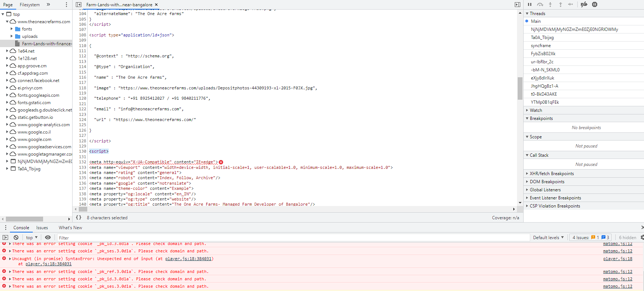Hide the debugger sidebar icon
The image size is (644, 291).
[x=517, y=4]
